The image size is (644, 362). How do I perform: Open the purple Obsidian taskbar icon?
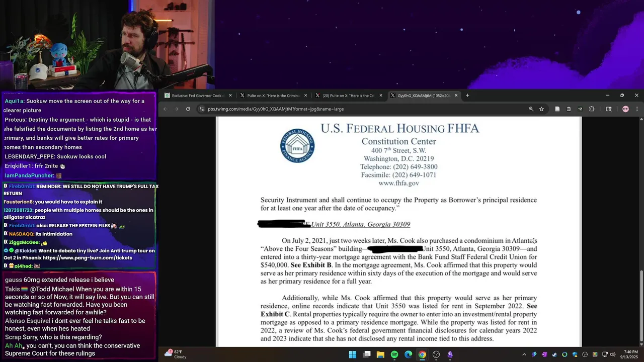450,354
